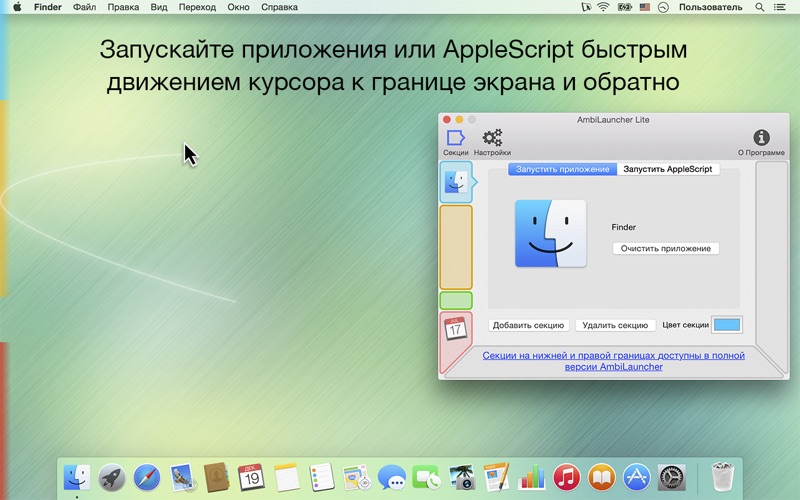The image size is (800, 500).
Task: Open System Preferences gear in Dock
Action: point(672,478)
